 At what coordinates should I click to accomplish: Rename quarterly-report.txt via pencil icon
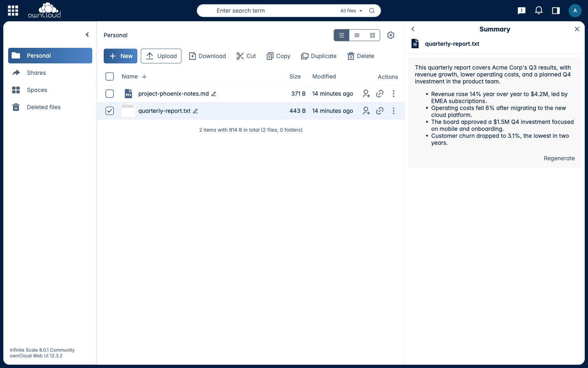[x=195, y=111]
